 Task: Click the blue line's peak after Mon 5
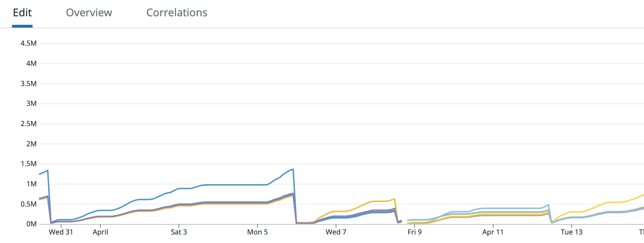point(293,169)
